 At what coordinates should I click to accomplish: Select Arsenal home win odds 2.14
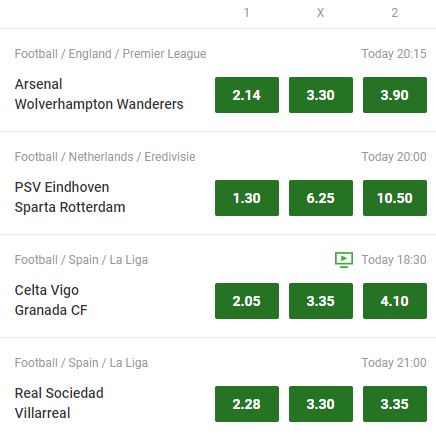[x=247, y=95]
